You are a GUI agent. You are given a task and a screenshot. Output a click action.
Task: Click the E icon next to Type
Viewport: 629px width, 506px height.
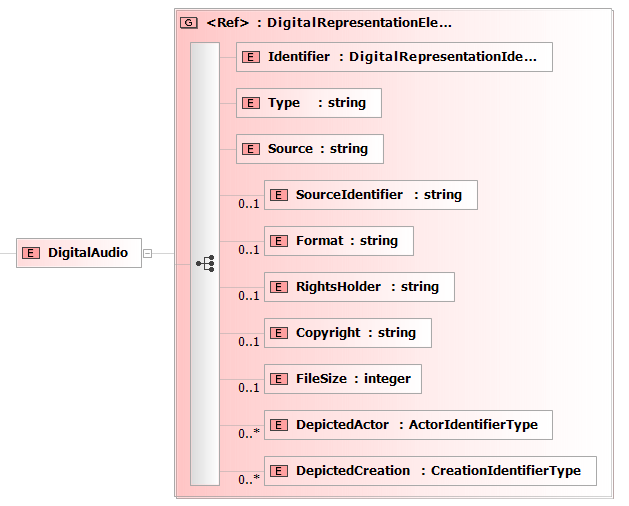251,103
